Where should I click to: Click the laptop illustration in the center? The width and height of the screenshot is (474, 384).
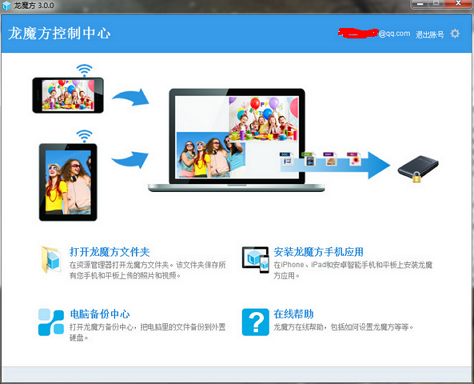tap(236, 140)
